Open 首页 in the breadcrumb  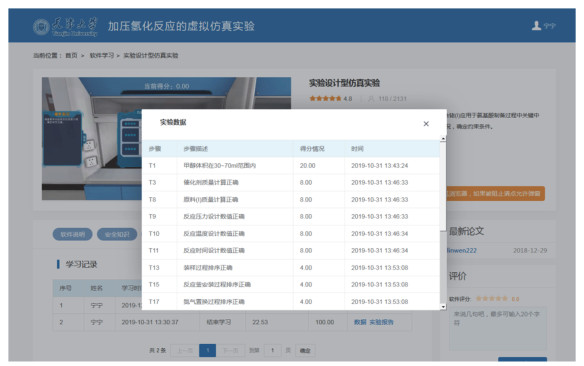point(71,55)
